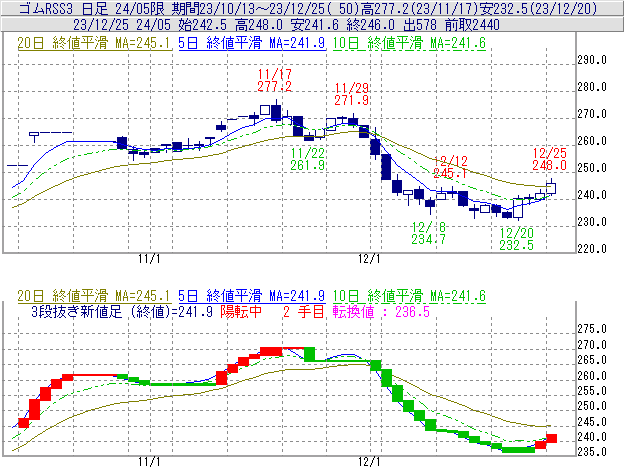
Task: Select the 12/1 date under candlestick chart
Action: (x=369, y=259)
